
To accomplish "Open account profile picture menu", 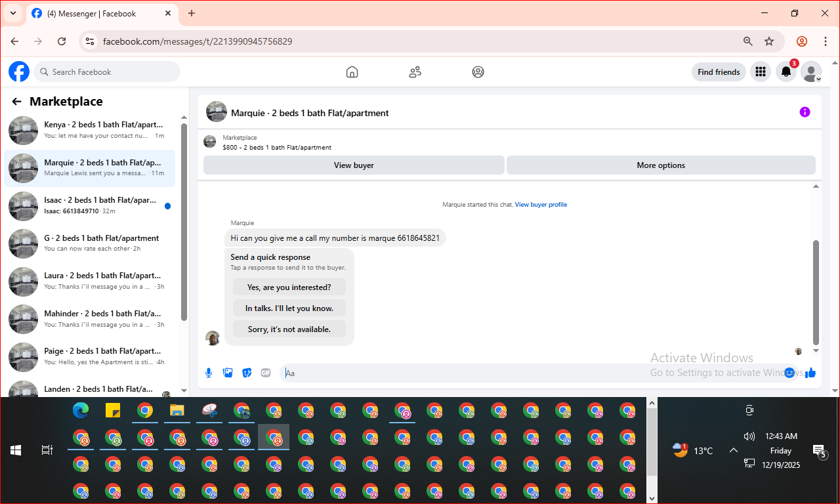I will tap(811, 72).
